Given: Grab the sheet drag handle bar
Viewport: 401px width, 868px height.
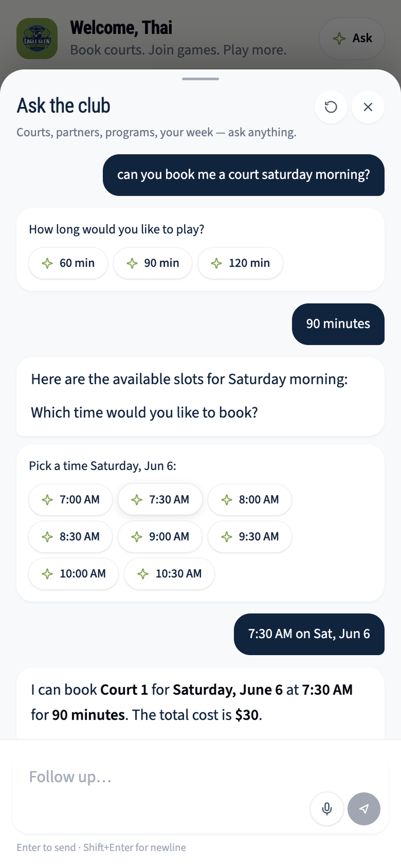Looking at the screenshot, I should 200,79.
